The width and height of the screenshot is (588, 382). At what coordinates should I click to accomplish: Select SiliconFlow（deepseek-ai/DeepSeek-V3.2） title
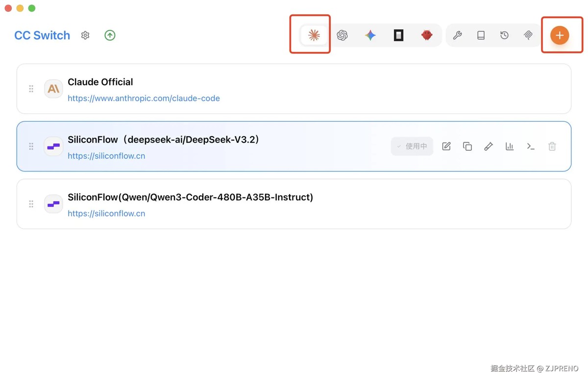164,140
